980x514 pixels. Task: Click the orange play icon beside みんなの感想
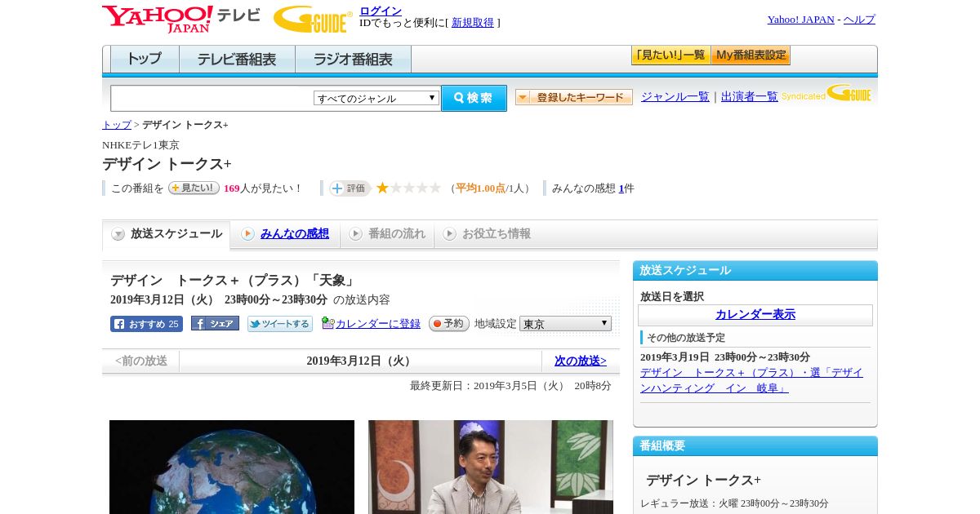(247, 234)
